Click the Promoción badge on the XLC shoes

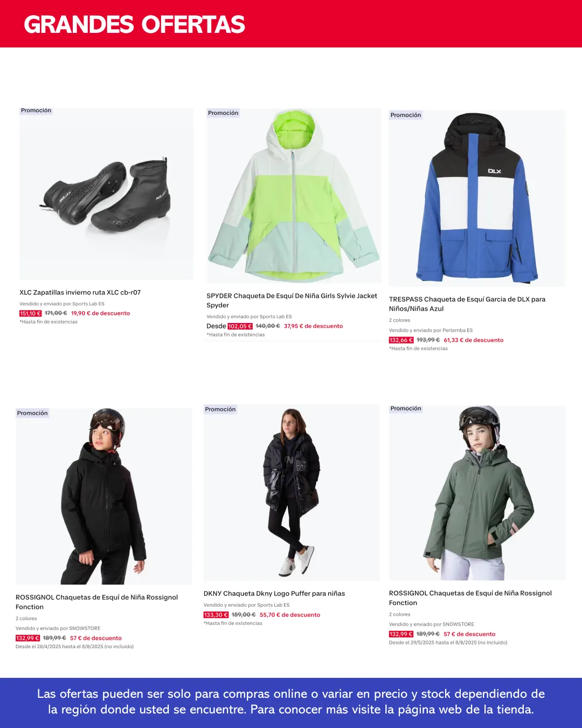[36, 111]
